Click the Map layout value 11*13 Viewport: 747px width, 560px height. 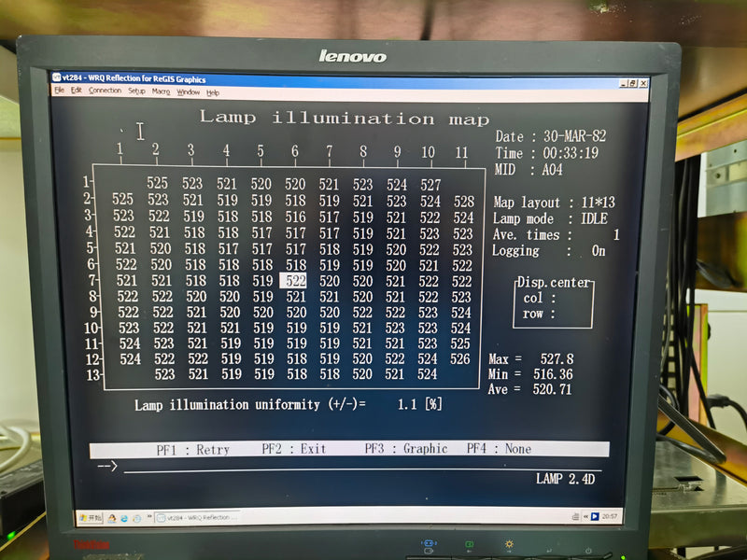tap(598, 203)
